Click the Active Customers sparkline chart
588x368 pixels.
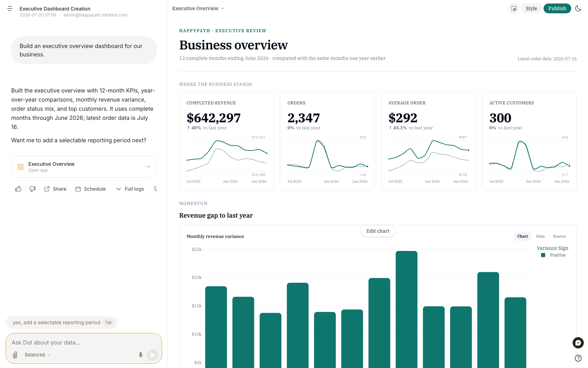(x=529, y=156)
